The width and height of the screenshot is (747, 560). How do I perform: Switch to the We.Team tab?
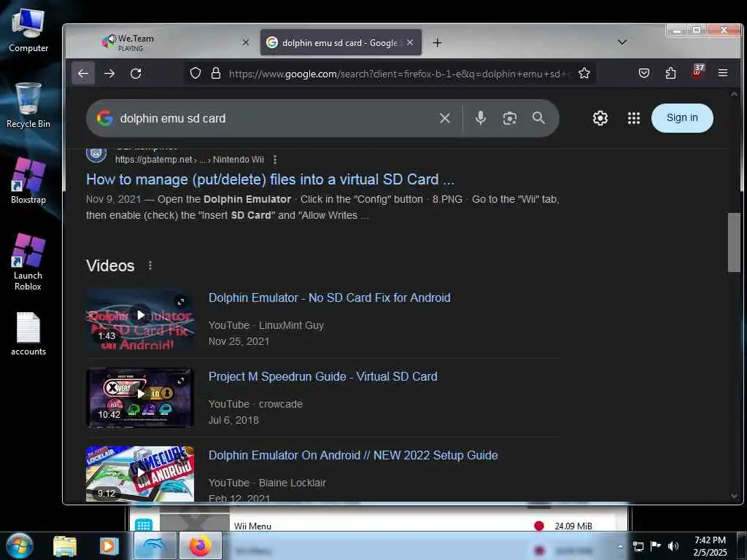click(162, 42)
